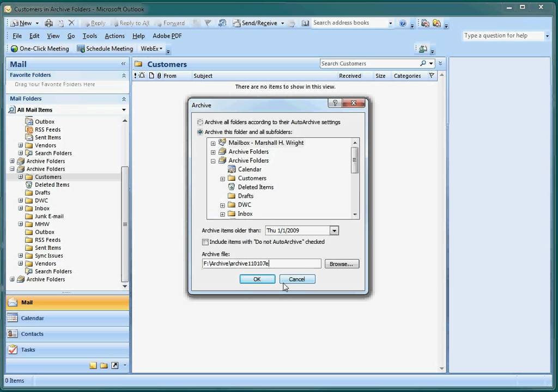Click the Notes icon in navigation bottom
Viewport: 558px width, 392px height.
(93, 365)
